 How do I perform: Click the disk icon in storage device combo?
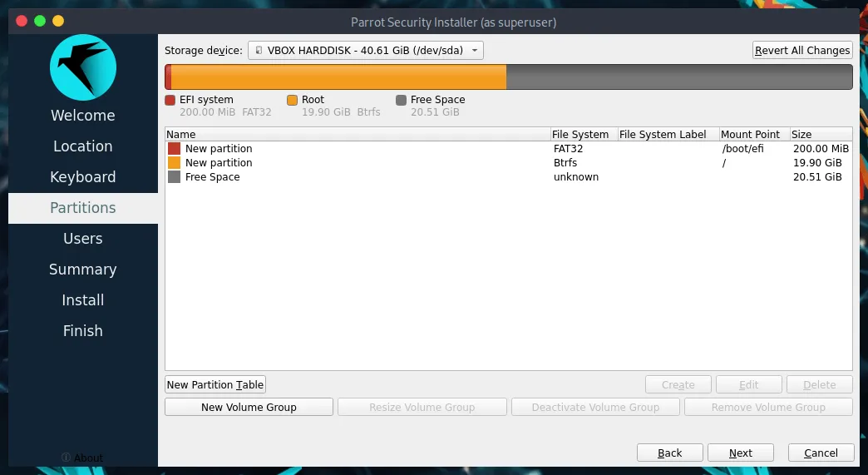pyautogui.click(x=259, y=51)
